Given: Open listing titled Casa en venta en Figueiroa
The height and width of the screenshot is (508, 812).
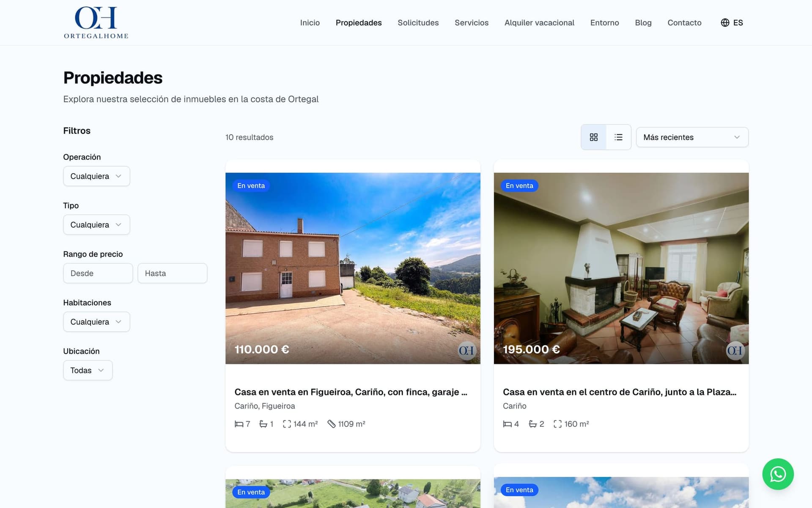Looking at the screenshot, I should coord(351,392).
